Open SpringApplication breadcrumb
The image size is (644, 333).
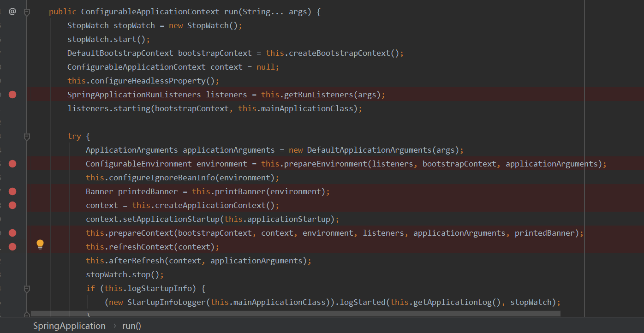[x=69, y=326]
